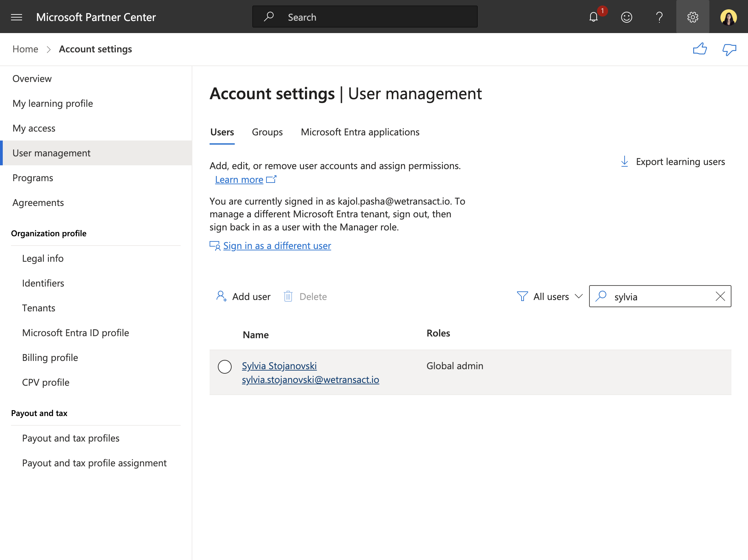The height and width of the screenshot is (560, 748).
Task: Open Legal info page
Action: coord(43,258)
